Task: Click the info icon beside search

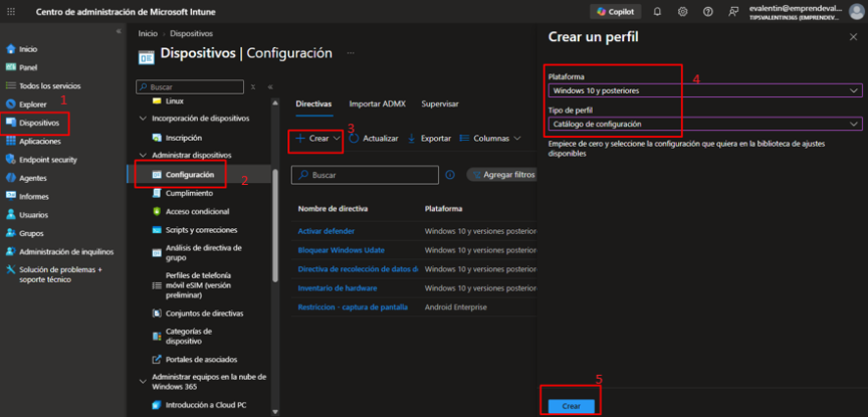Action: 450,175
